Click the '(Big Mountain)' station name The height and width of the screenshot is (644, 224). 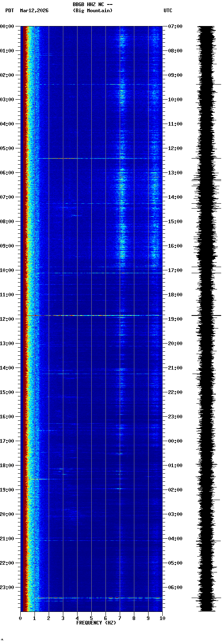click(93, 11)
